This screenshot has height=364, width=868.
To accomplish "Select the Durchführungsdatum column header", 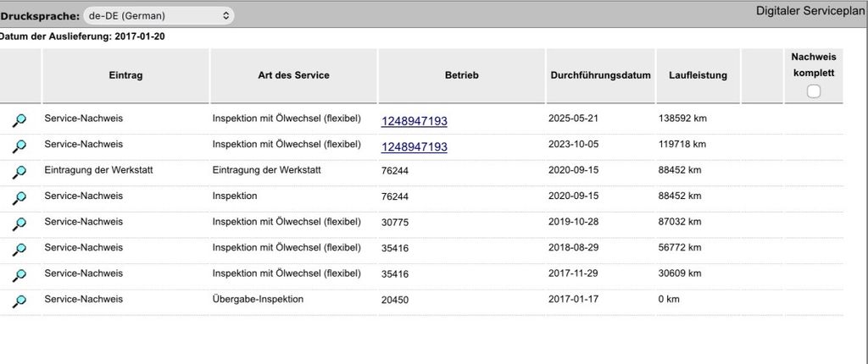I will (x=601, y=75).
